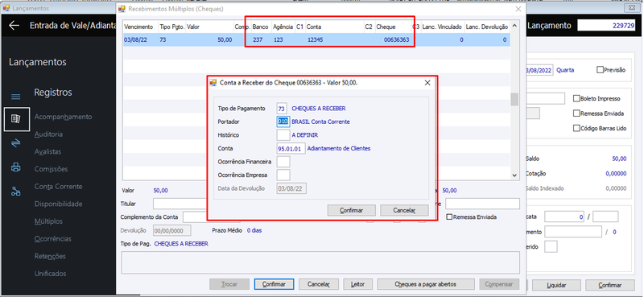
Task: Click Confirmar in Recebimentos Múltiplos window
Action: coord(274,284)
